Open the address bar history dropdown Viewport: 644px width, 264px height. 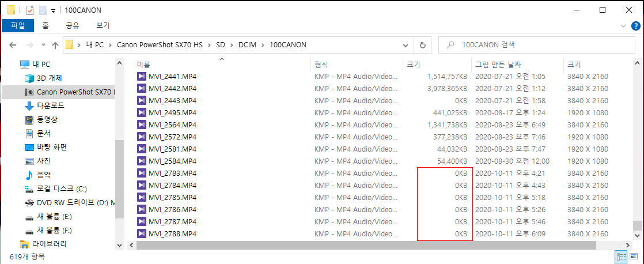point(406,45)
